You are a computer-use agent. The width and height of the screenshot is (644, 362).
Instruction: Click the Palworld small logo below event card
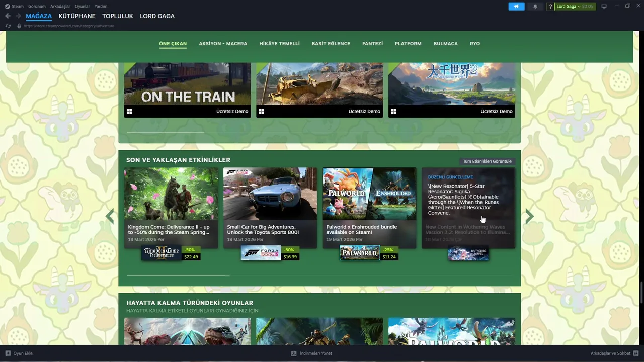tap(360, 253)
